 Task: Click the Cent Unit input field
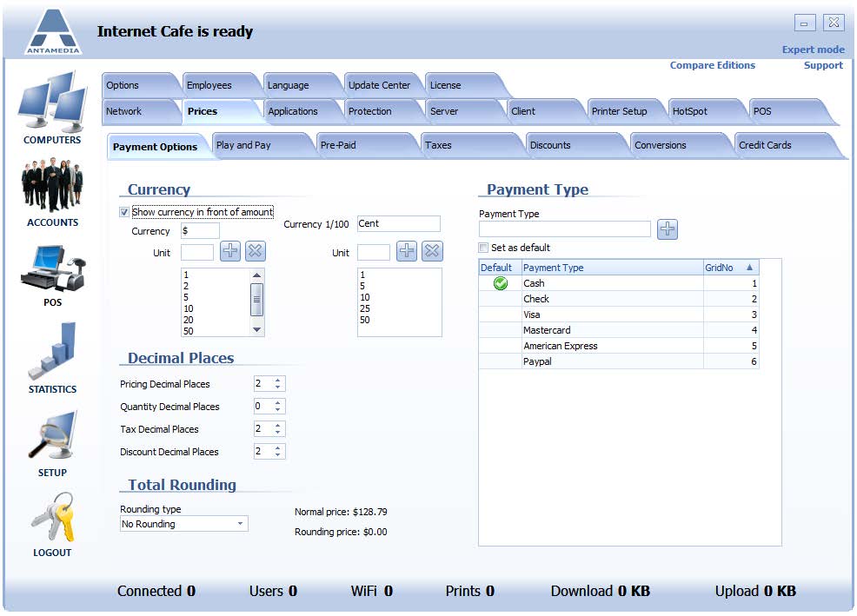(373, 253)
